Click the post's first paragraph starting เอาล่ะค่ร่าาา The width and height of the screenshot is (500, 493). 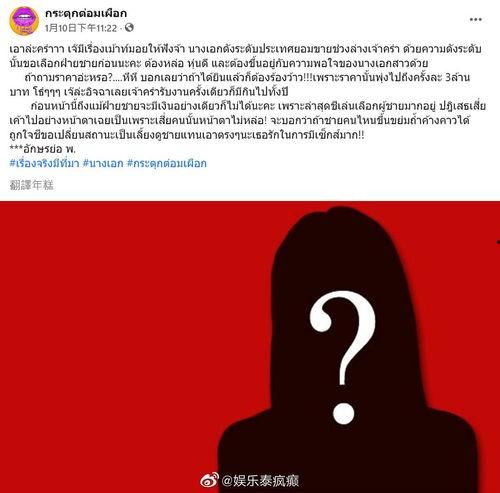click(245, 56)
